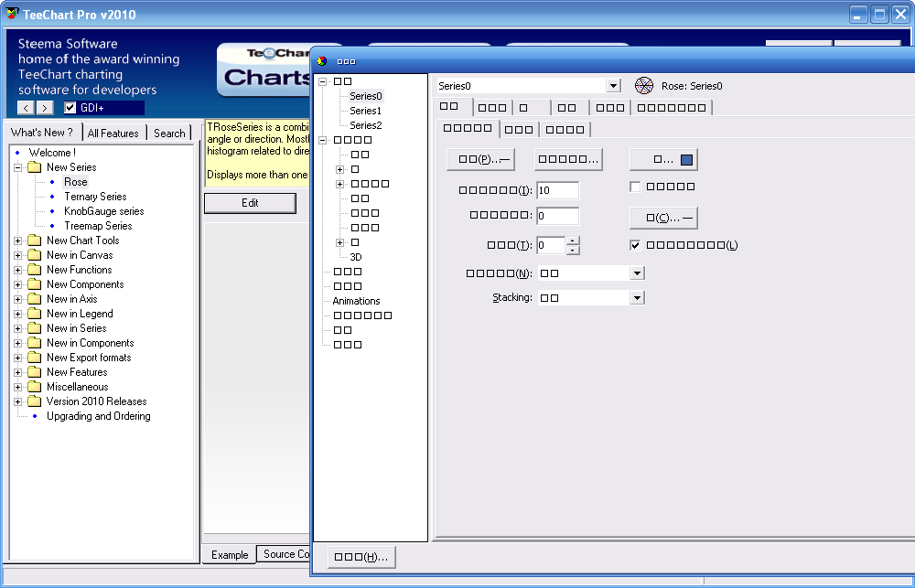The image size is (915, 588).
Task: Expand the New in Legend node
Action: [x=18, y=314]
